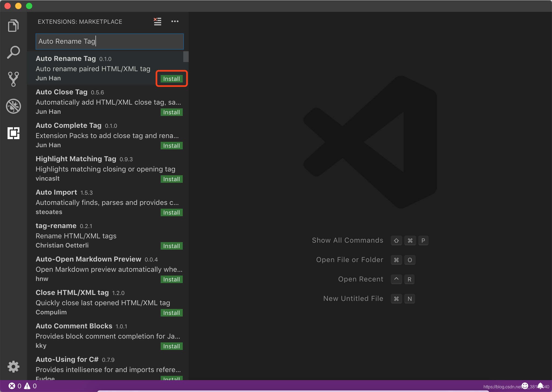Open the notifications bell in status bar
Viewport: 552px width, 392px height.
tap(540, 386)
